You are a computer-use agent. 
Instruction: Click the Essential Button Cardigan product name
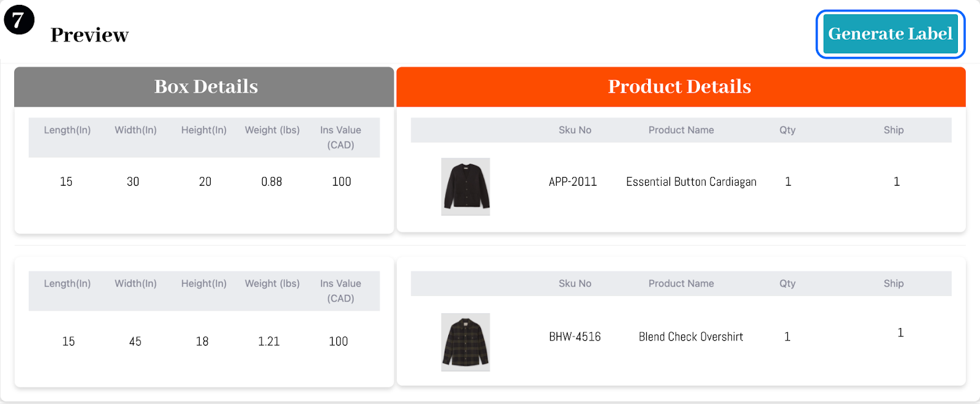click(x=691, y=181)
